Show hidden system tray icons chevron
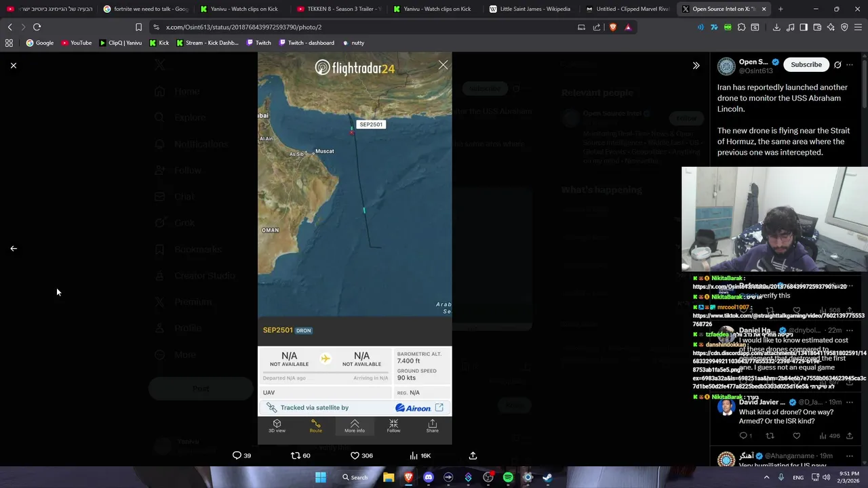 pos(767,477)
